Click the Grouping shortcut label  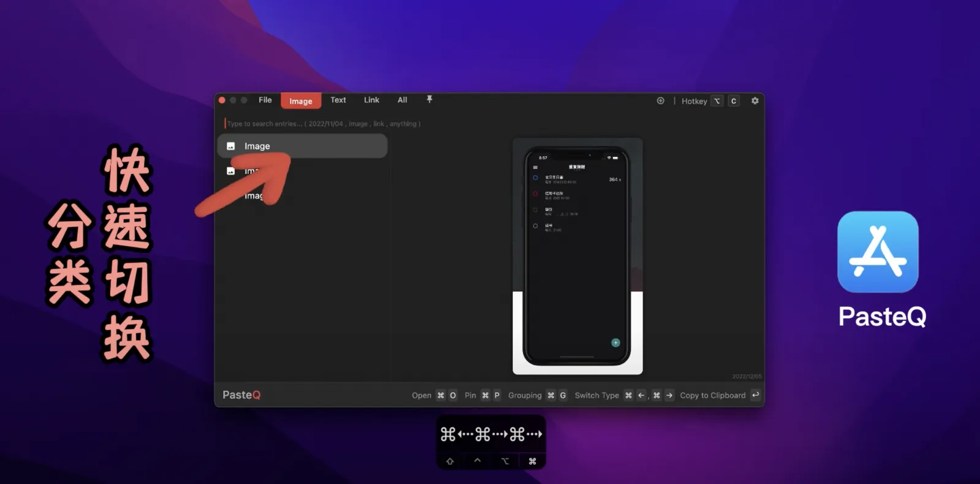(x=525, y=395)
